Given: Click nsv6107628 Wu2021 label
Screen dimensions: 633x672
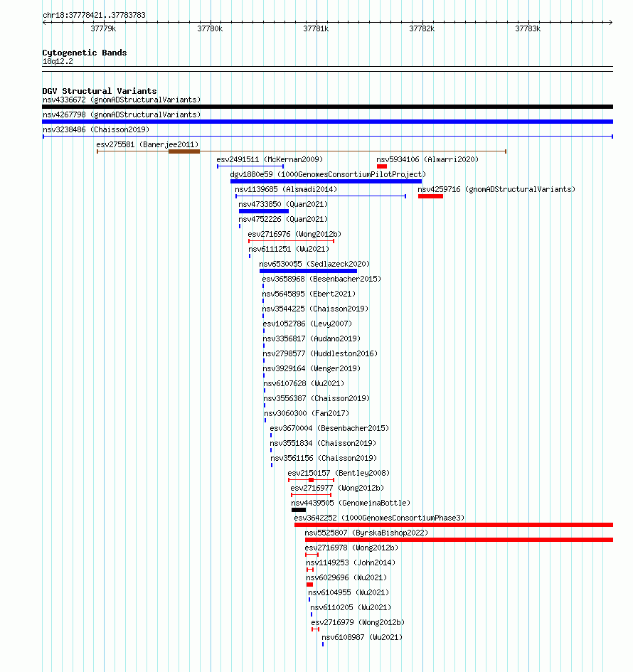Looking at the screenshot, I should [304, 383].
